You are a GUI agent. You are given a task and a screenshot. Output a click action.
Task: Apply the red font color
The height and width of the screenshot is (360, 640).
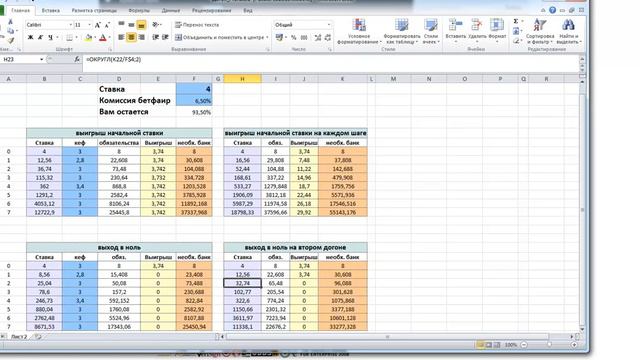pyautogui.click(x=103, y=38)
